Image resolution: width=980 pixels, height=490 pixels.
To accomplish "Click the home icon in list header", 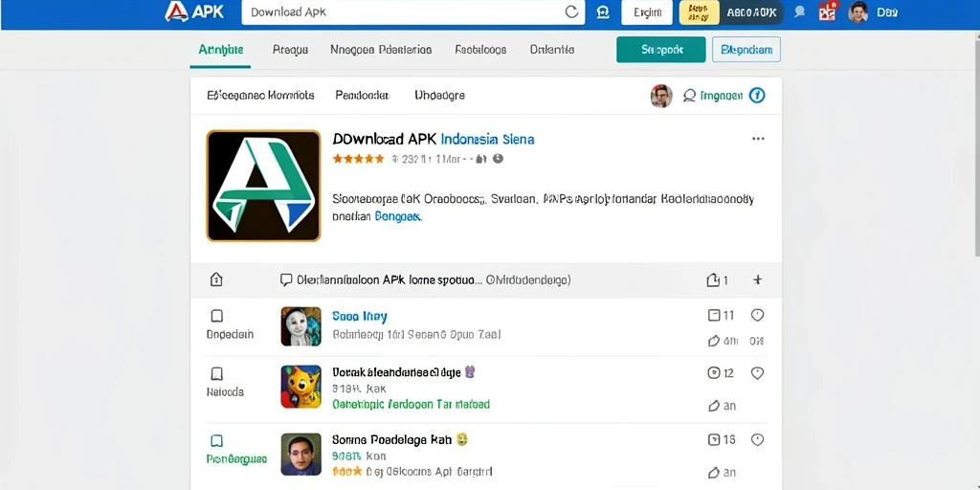I will tap(216, 279).
